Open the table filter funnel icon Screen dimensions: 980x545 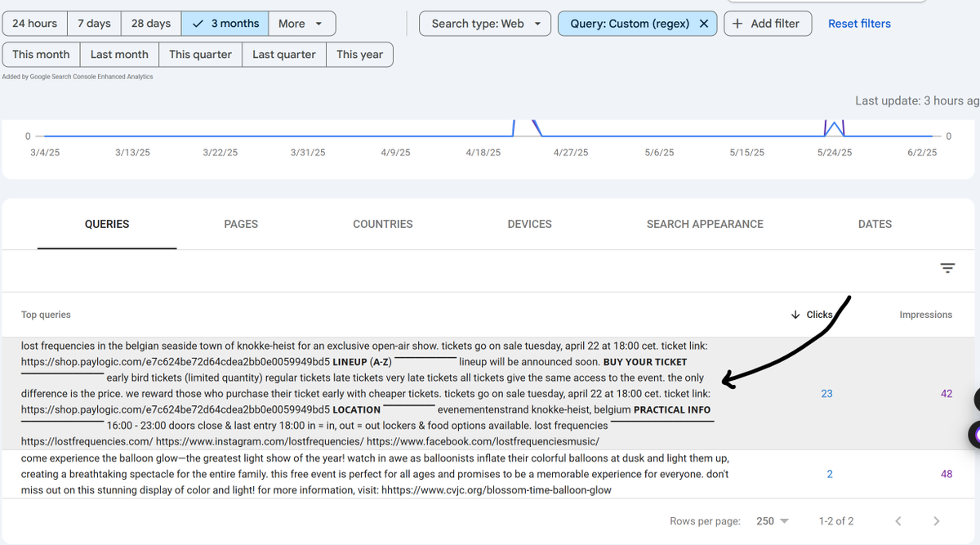coord(947,267)
